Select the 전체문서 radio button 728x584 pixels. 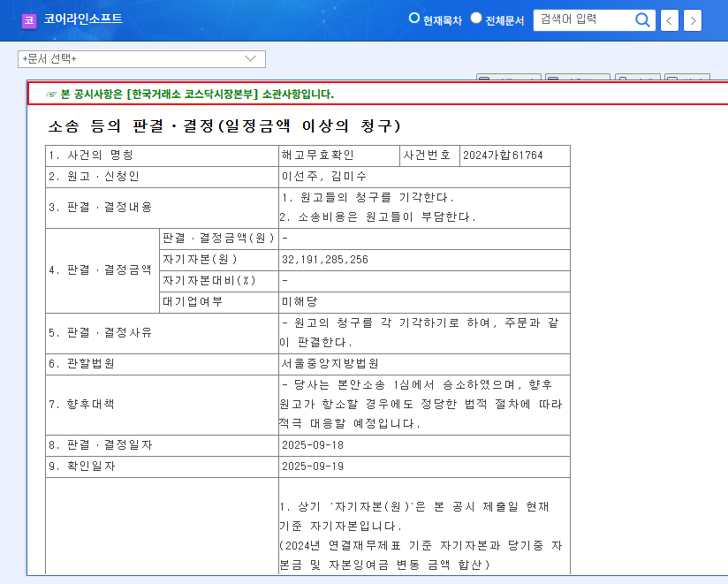(x=476, y=18)
